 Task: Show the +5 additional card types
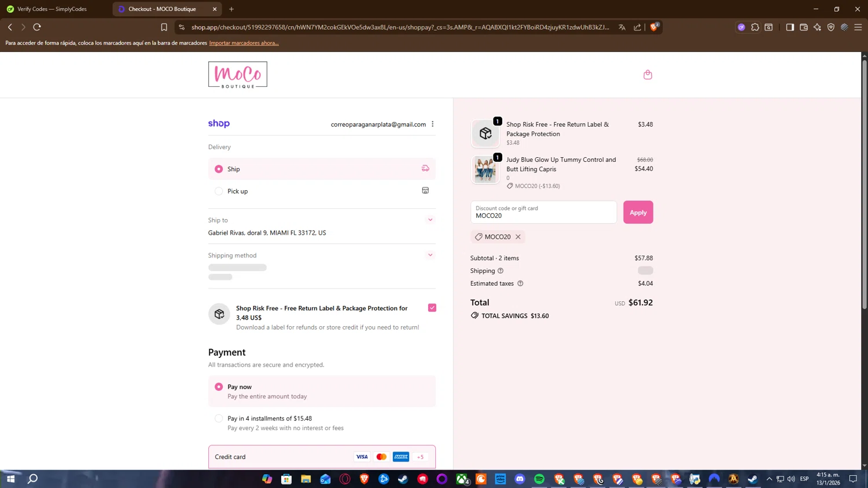click(421, 457)
